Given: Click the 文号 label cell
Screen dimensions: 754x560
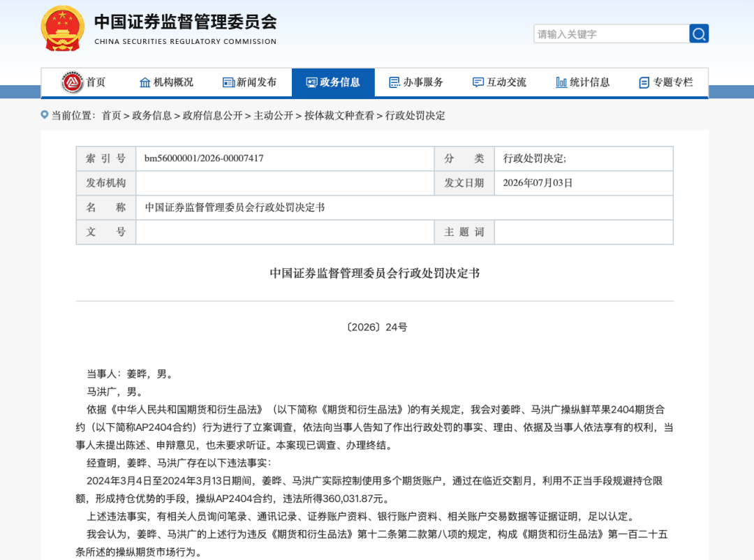Looking at the screenshot, I should [106, 232].
